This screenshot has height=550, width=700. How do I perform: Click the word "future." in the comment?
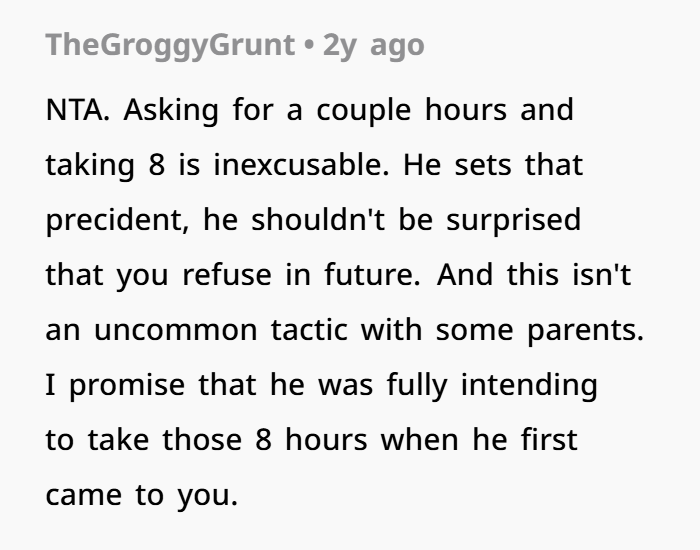372,275
